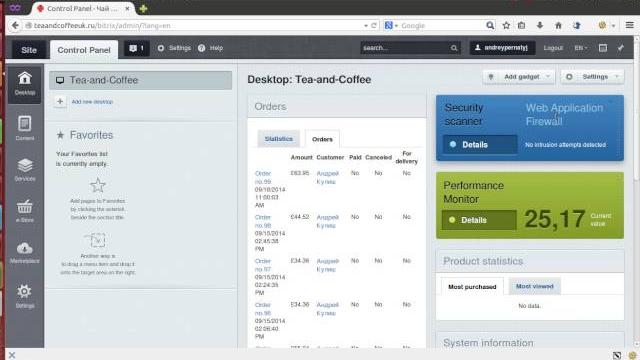640x360 pixels.
Task: Reload the page with the browser refresh icon
Action: click(374, 25)
